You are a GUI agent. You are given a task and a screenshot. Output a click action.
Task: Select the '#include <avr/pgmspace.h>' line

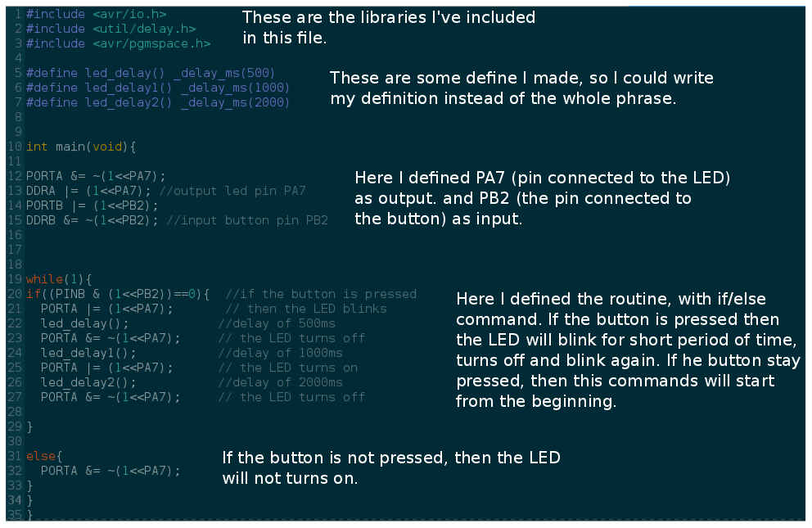[x=119, y=44]
